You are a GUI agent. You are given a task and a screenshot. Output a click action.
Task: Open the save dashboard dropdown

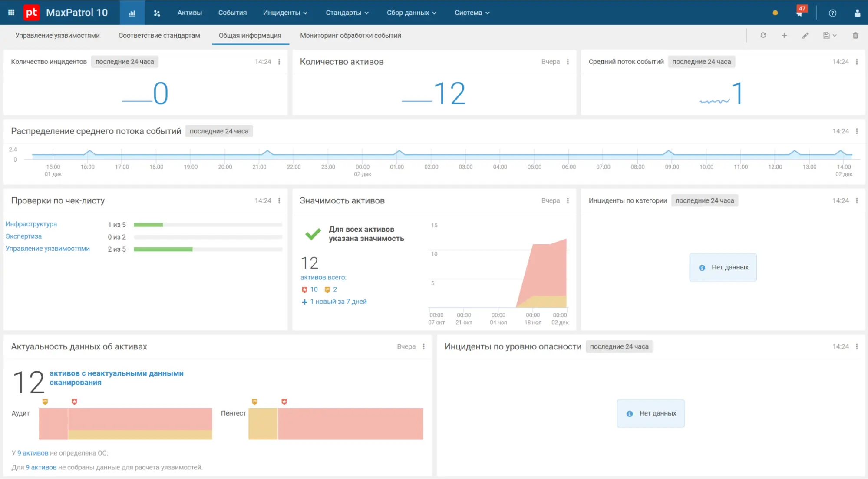coord(829,35)
